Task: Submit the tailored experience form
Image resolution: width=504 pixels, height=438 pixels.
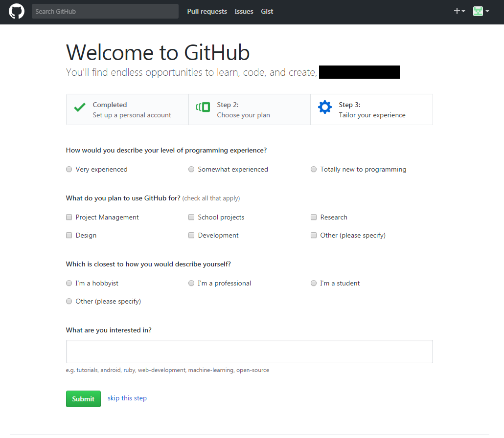Action: pos(83,398)
